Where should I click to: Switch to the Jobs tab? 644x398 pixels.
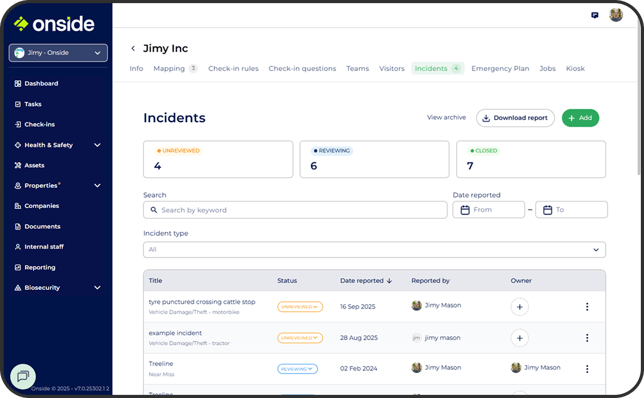pyautogui.click(x=547, y=69)
